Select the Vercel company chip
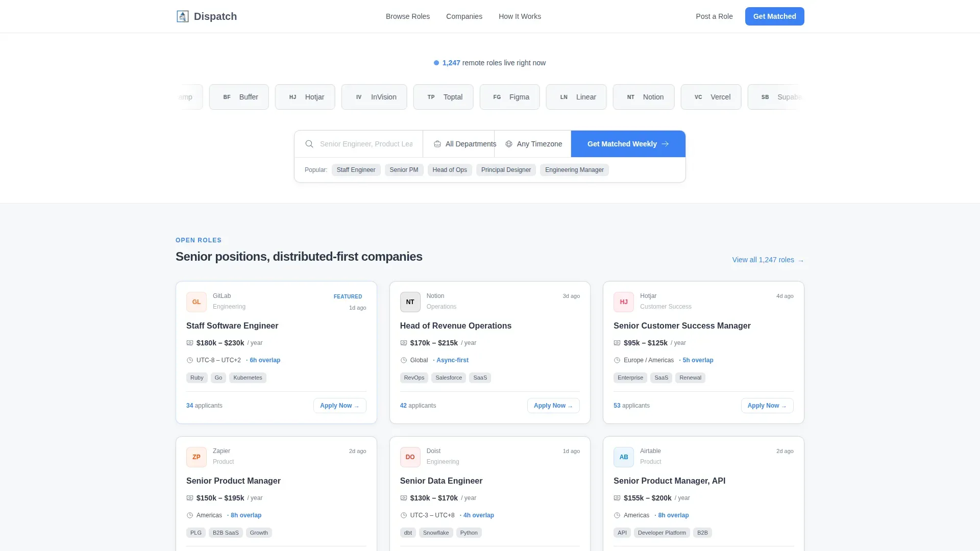The width and height of the screenshot is (980, 551). pyautogui.click(x=711, y=97)
